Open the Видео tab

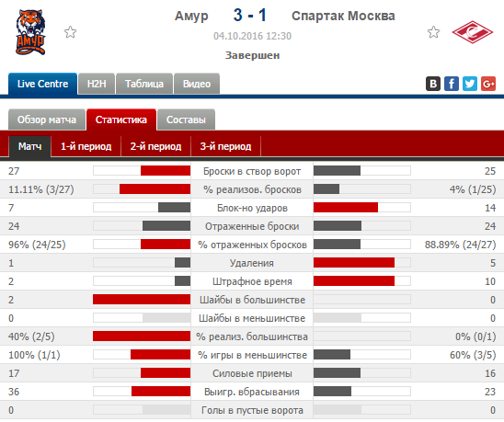pyautogui.click(x=197, y=84)
